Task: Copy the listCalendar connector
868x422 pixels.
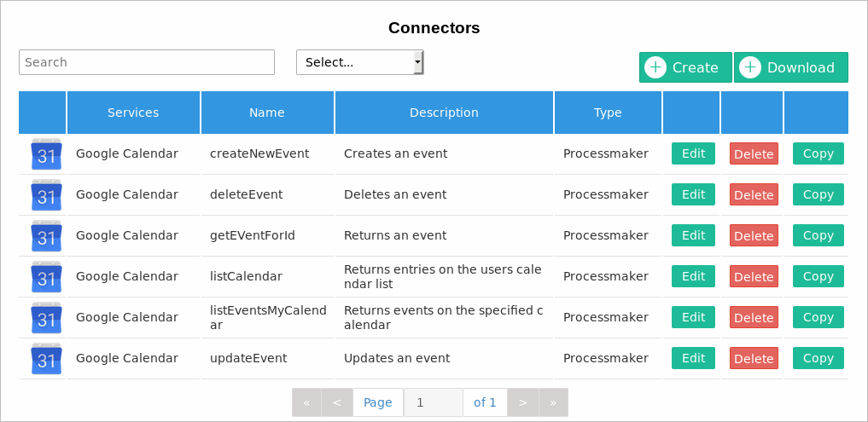Action: tap(818, 276)
